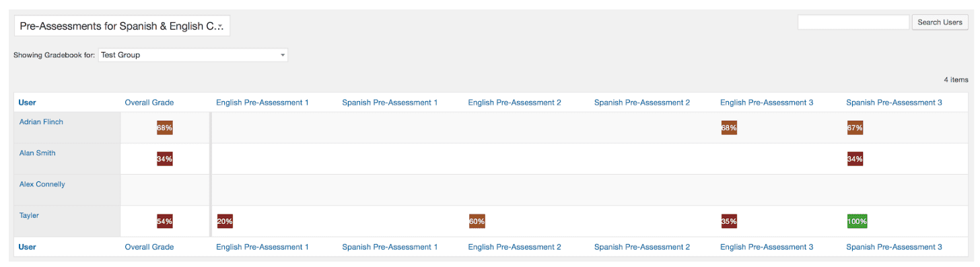The width and height of the screenshot is (980, 267).
Task: Click the Search Users button
Action: tap(940, 22)
